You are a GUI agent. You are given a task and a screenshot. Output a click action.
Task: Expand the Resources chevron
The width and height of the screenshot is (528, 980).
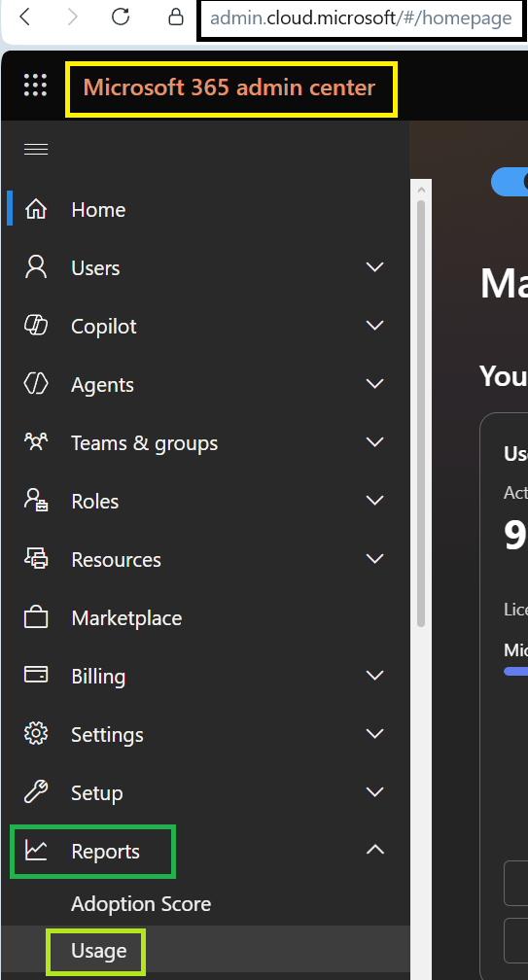(375, 559)
